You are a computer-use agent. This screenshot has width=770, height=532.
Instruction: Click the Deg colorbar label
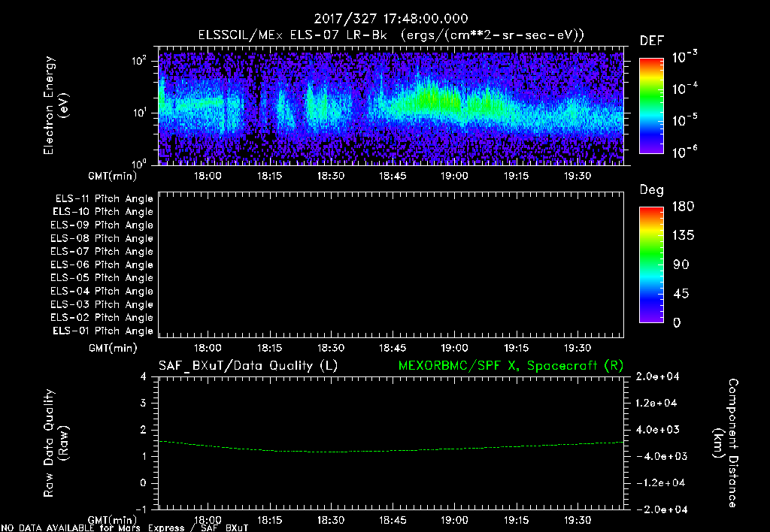point(652,190)
